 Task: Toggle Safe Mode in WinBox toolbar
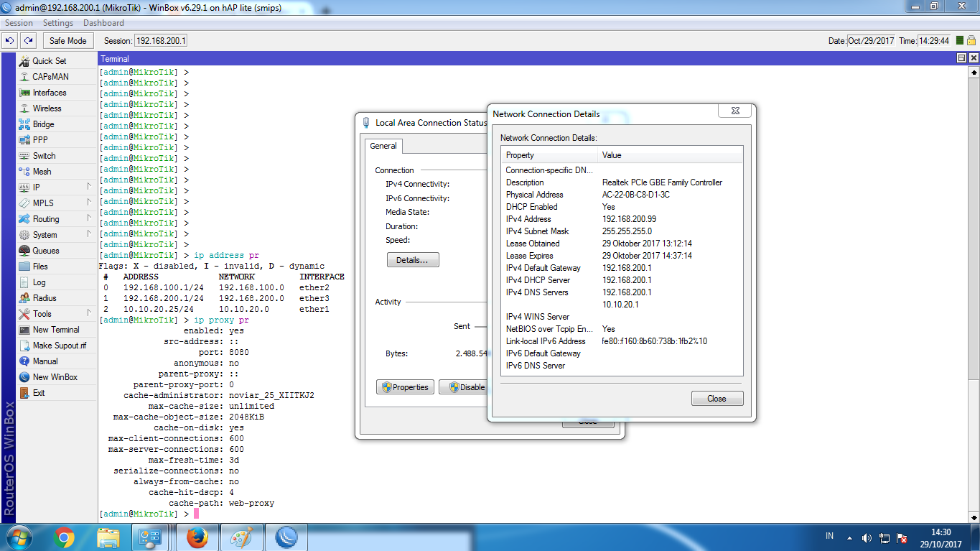click(67, 41)
